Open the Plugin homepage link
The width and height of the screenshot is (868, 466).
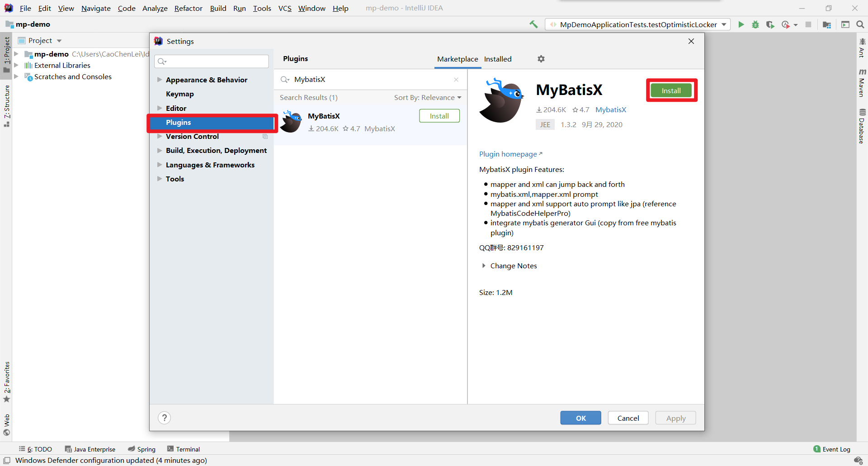click(x=510, y=154)
